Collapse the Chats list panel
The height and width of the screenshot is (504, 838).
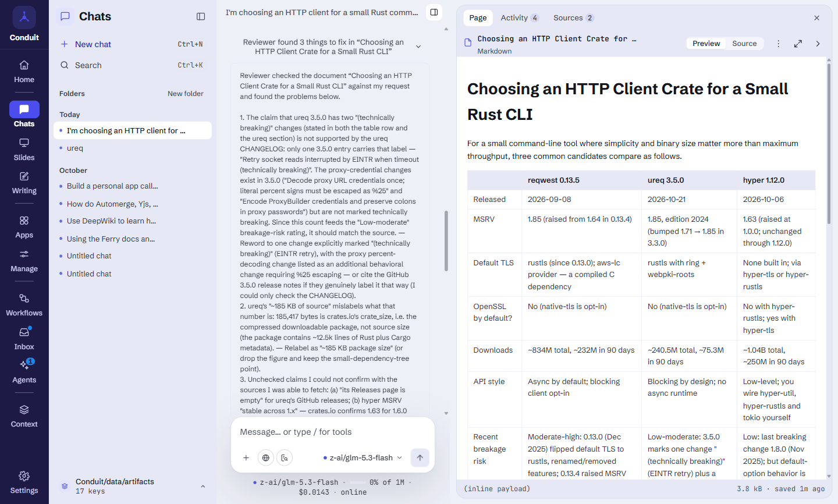coord(201,16)
